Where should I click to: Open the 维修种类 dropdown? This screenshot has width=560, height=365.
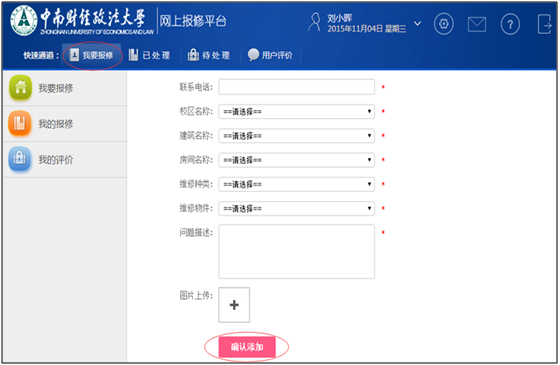296,184
